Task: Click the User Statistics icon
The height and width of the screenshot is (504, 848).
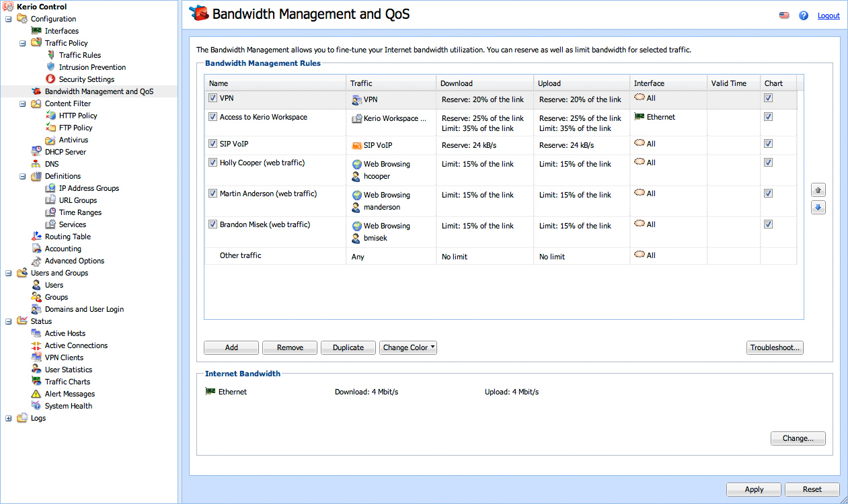Action: pos(37,370)
